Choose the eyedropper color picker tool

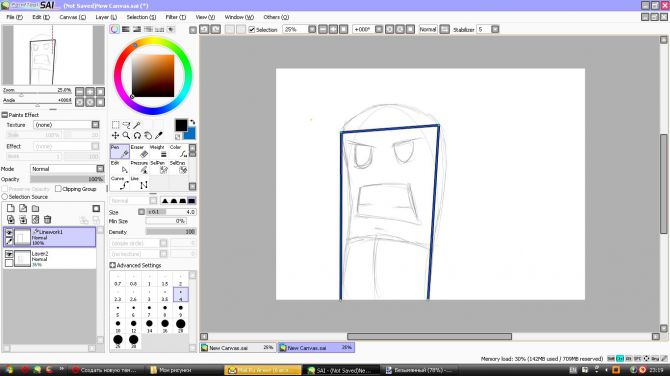159,135
